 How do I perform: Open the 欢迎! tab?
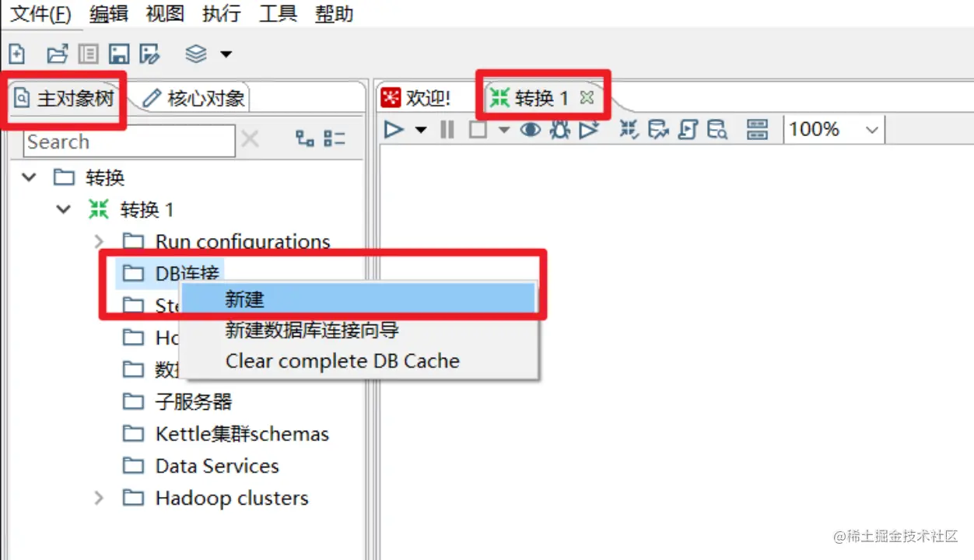pyautogui.click(x=417, y=98)
